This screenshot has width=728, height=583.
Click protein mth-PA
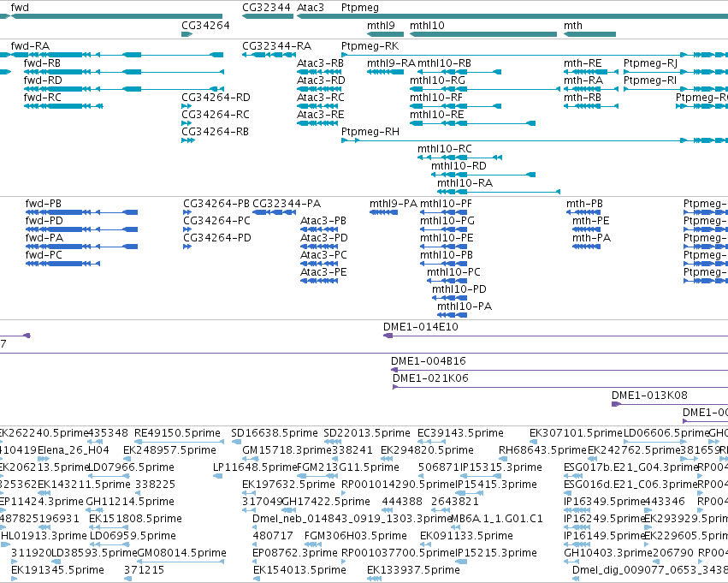coord(586,247)
